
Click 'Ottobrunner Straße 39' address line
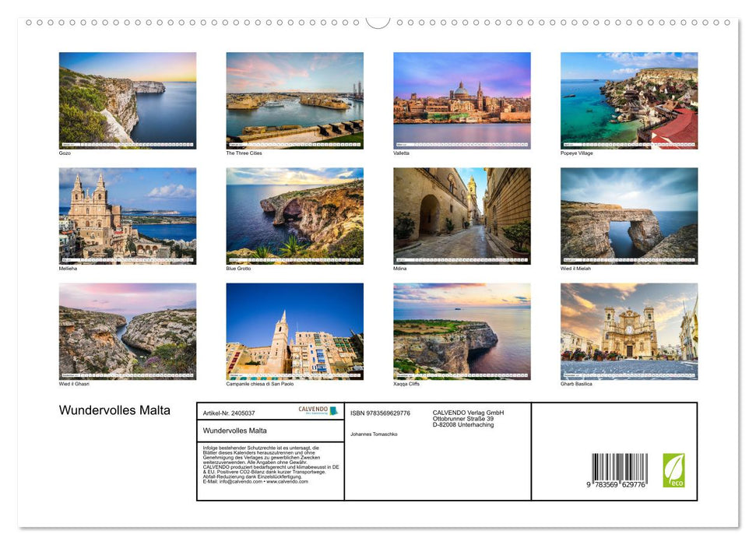click(462, 419)
